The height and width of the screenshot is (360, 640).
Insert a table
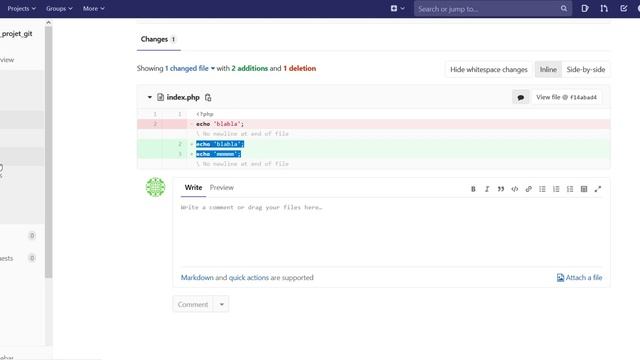[584, 189]
